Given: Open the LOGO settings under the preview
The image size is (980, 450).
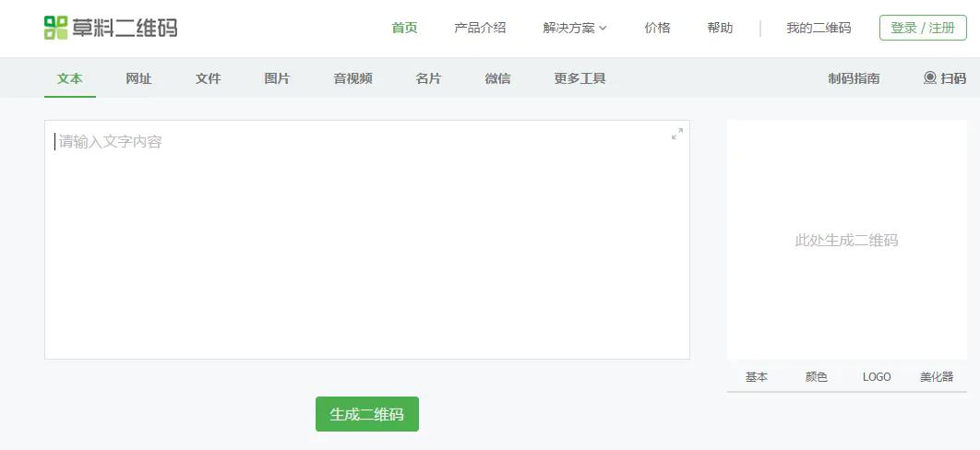Looking at the screenshot, I should click(877, 377).
